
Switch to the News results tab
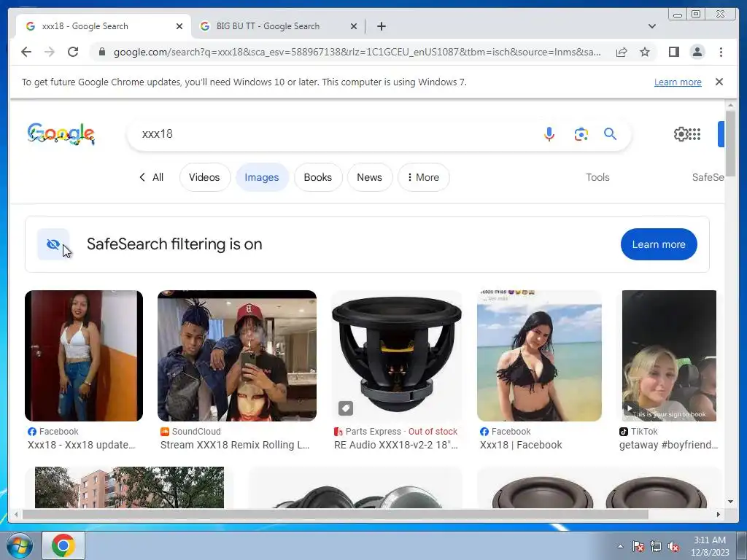[370, 177]
